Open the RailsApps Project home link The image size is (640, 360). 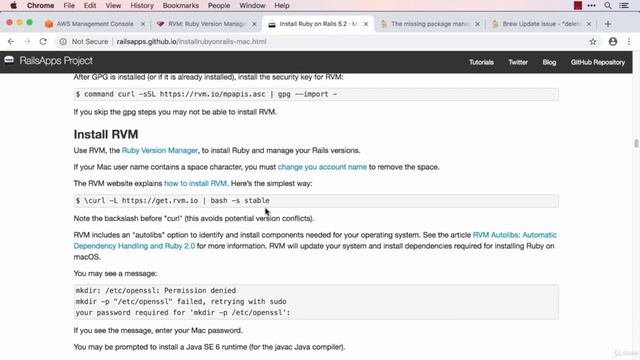(x=56, y=61)
